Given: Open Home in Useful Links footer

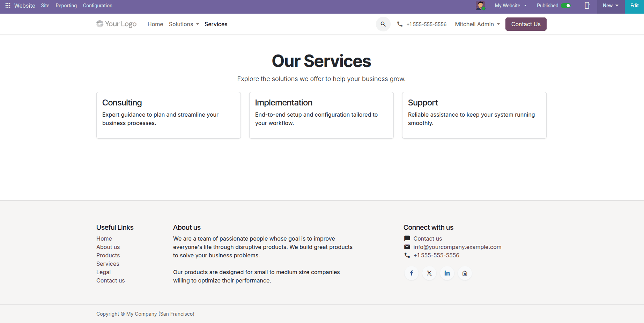Looking at the screenshot, I should pyautogui.click(x=104, y=238).
